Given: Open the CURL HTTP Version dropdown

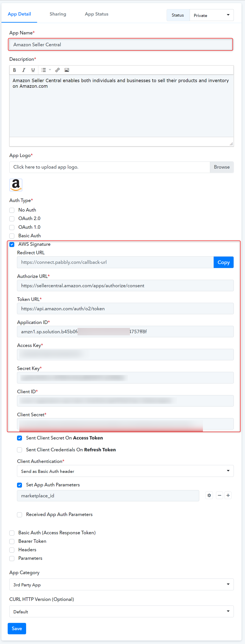Looking at the screenshot, I should pos(121,611).
